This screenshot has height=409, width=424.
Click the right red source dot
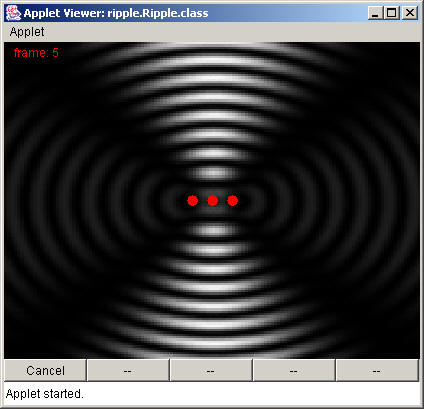click(x=233, y=200)
